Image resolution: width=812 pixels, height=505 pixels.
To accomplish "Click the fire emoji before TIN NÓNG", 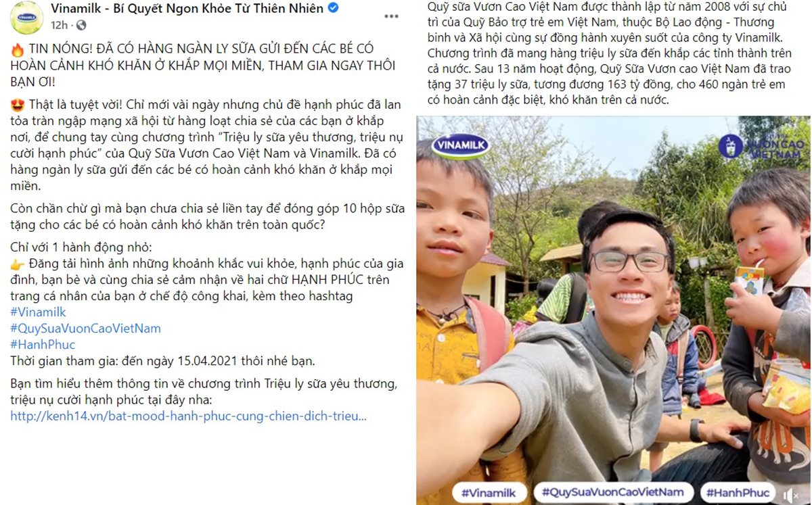I will (x=18, y=49).
